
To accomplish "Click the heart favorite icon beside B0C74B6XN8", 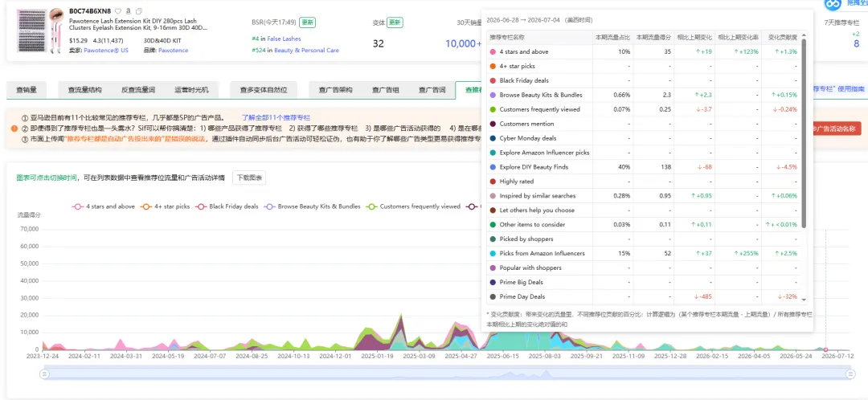I will (x=118, y=11).
